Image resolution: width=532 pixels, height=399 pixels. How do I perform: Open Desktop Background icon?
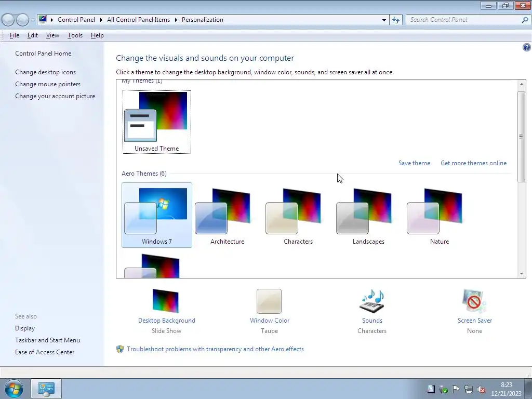coord(166,301)
